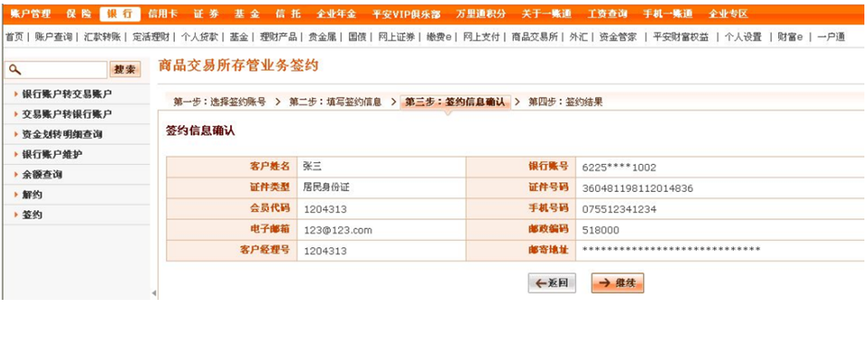Click the postal code value 518000
This screenshot has width=868, height=346.
(601, 230)
